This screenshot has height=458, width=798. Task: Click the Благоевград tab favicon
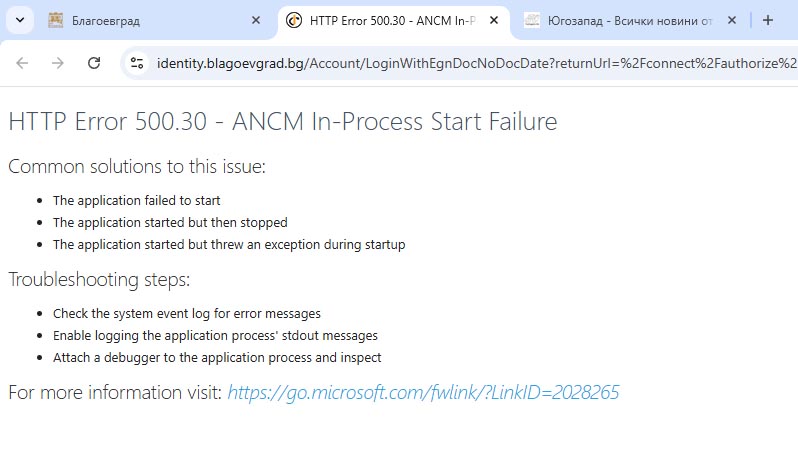pyautogui.click(x=55, y=20)
